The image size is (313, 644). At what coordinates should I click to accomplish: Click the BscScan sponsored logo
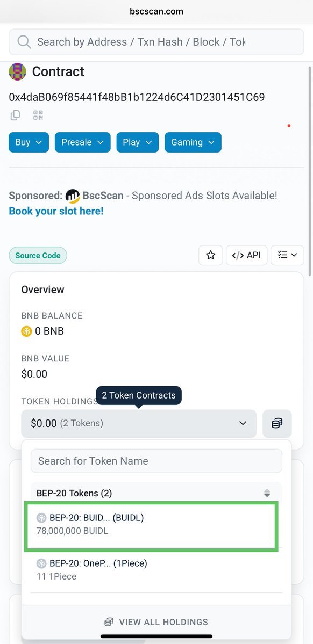(x=73, y=196)
